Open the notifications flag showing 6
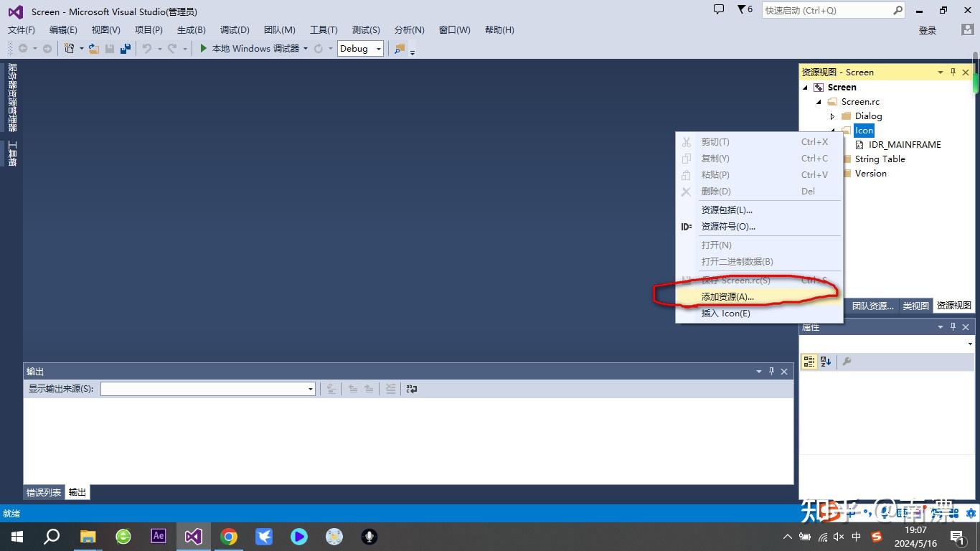 745,10
